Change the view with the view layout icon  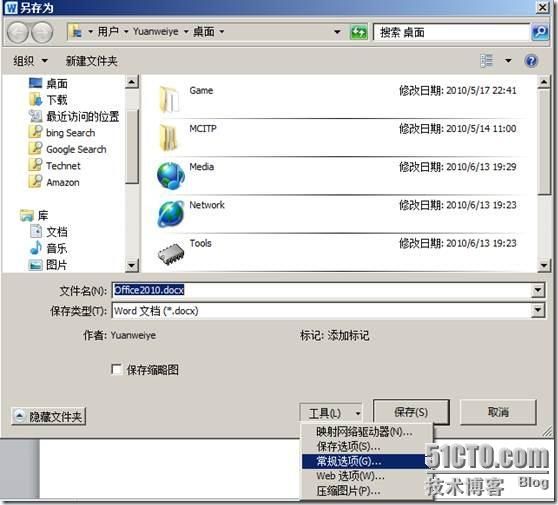[x=487, y=61]
